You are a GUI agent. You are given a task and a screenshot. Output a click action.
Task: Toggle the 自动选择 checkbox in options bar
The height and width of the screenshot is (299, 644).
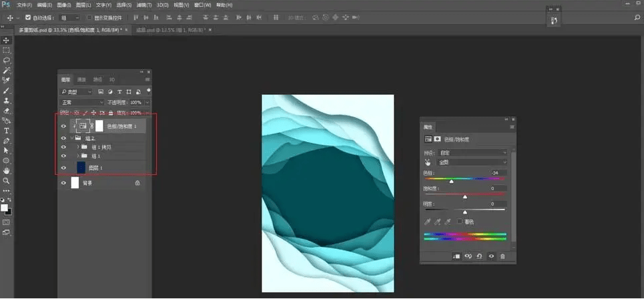(28, 17)
